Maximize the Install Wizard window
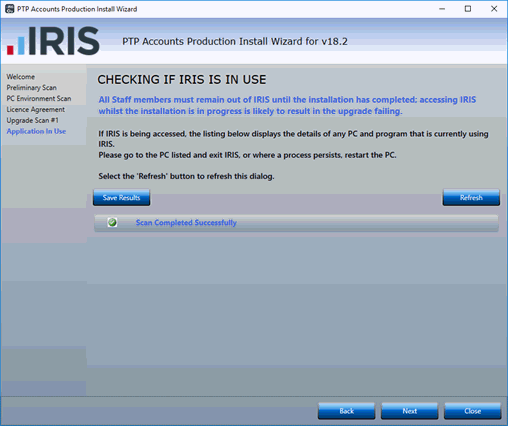 coord(468,9)
